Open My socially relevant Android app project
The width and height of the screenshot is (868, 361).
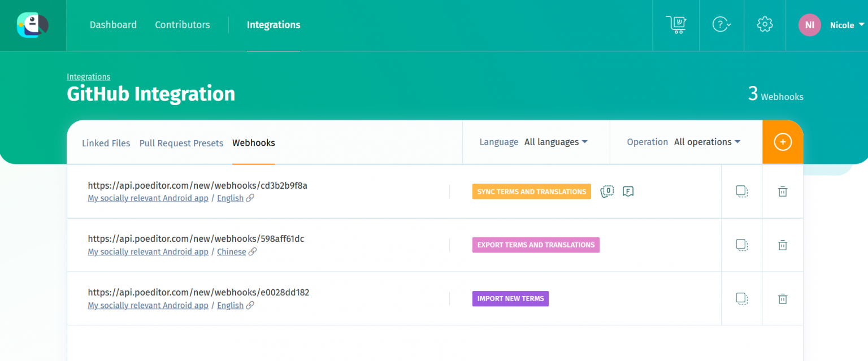pyautogui.click(x=148, y=198)
